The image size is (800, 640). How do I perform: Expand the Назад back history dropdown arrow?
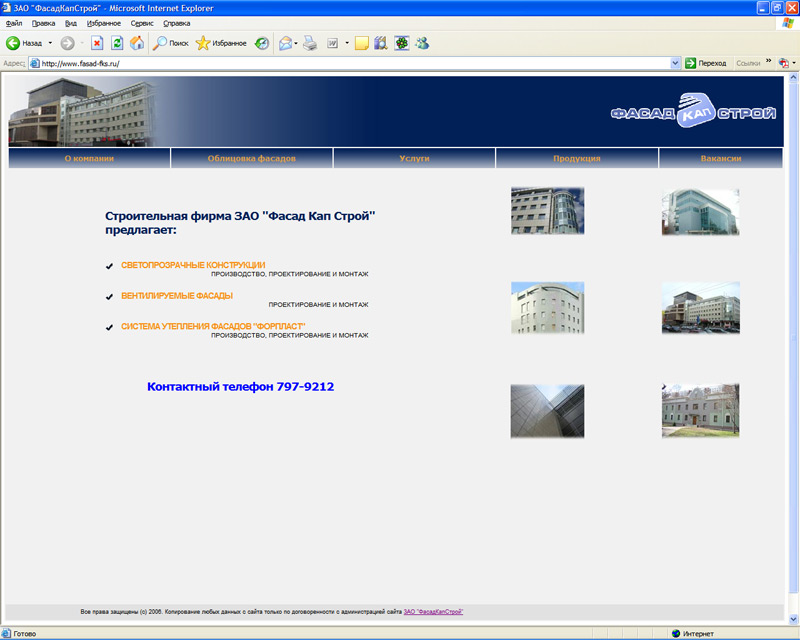(50, 43)
